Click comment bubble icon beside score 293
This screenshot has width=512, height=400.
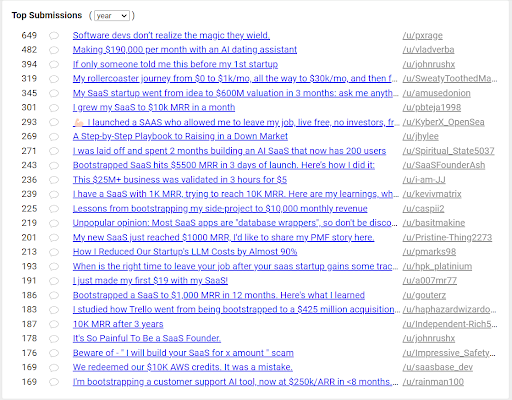click(54, 122)
